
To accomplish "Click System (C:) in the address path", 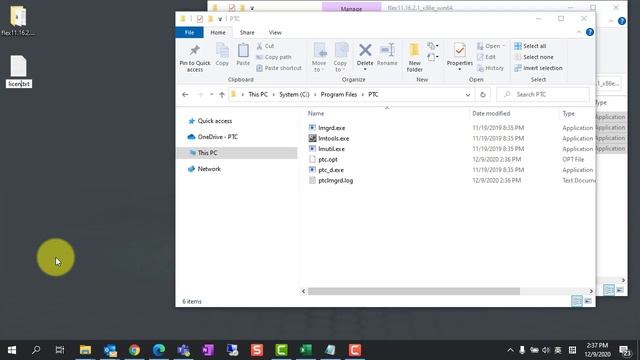I will point(294,95).
